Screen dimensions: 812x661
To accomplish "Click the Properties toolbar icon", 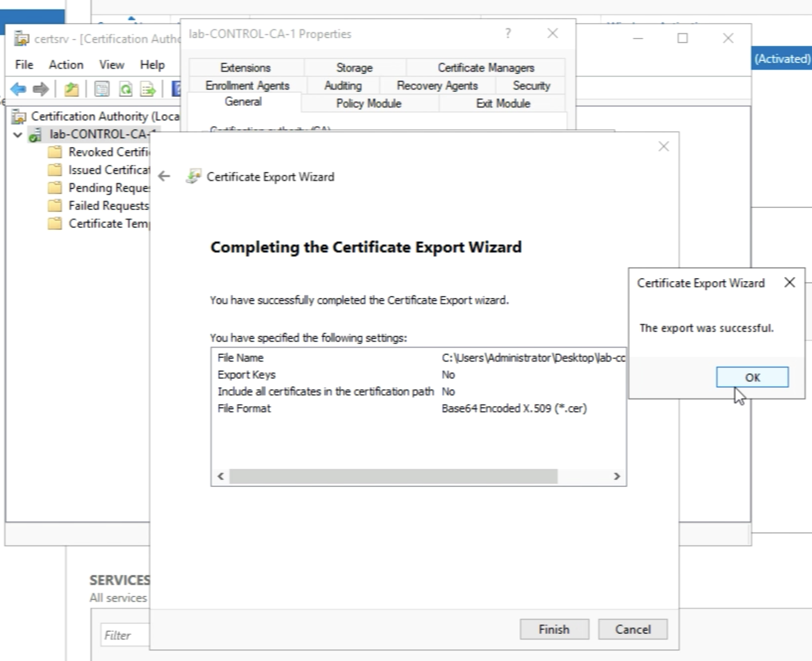I will 102,89.
